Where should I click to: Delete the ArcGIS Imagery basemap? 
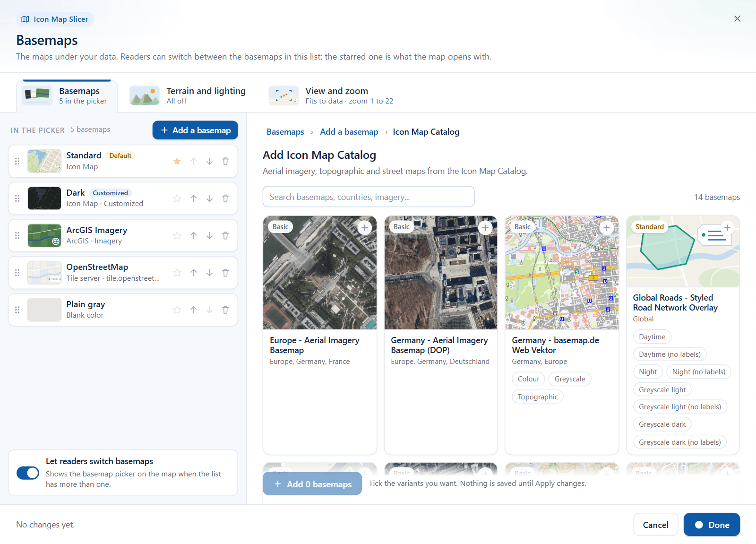(225, 235)
